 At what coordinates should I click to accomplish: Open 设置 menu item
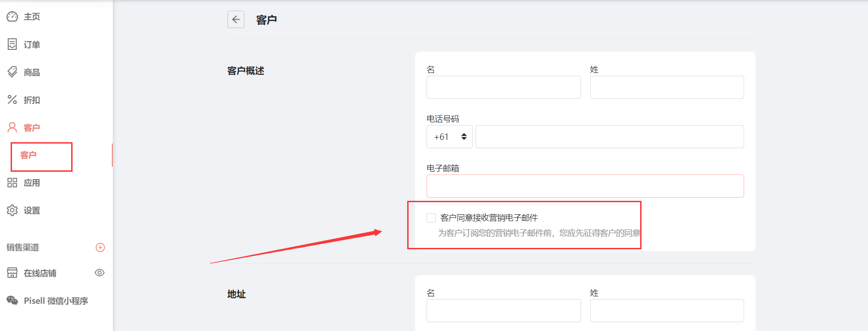click(32, 211)
